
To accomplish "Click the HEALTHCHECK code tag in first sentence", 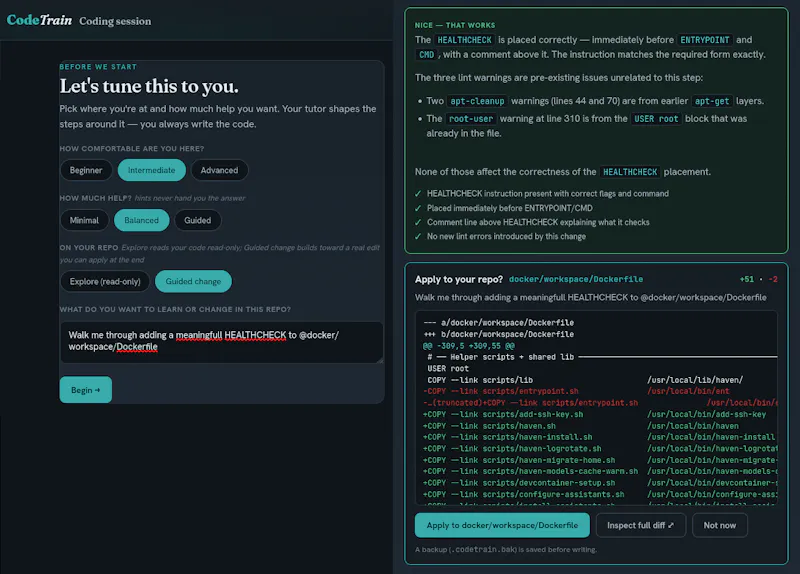I will [464, 40].
